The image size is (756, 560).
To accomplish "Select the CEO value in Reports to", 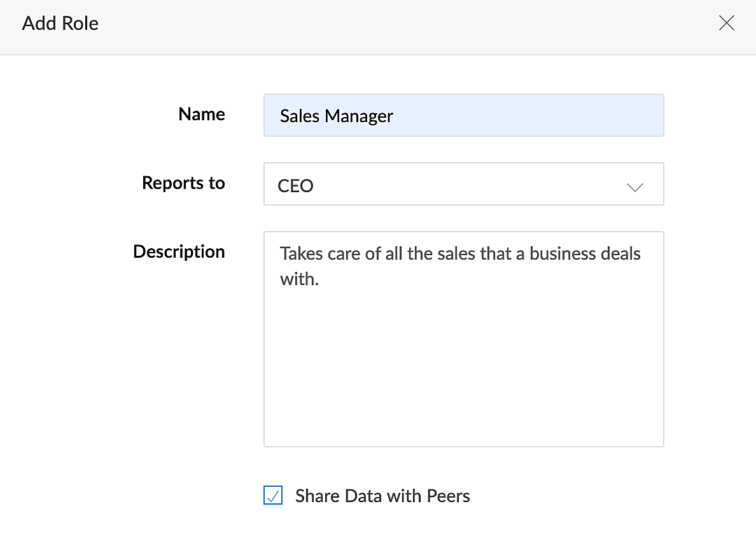I will (x=296, y=186).
